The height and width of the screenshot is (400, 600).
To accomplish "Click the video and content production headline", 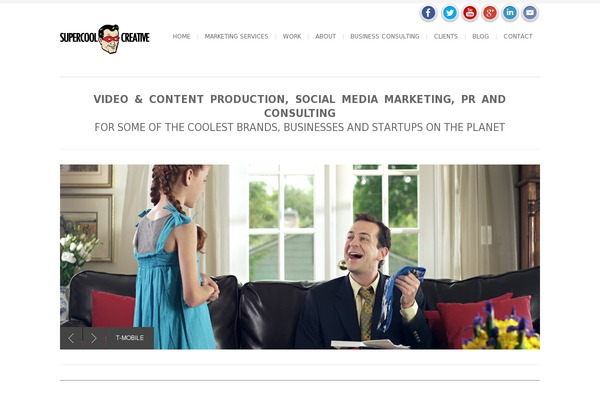I will click(300, 106).
